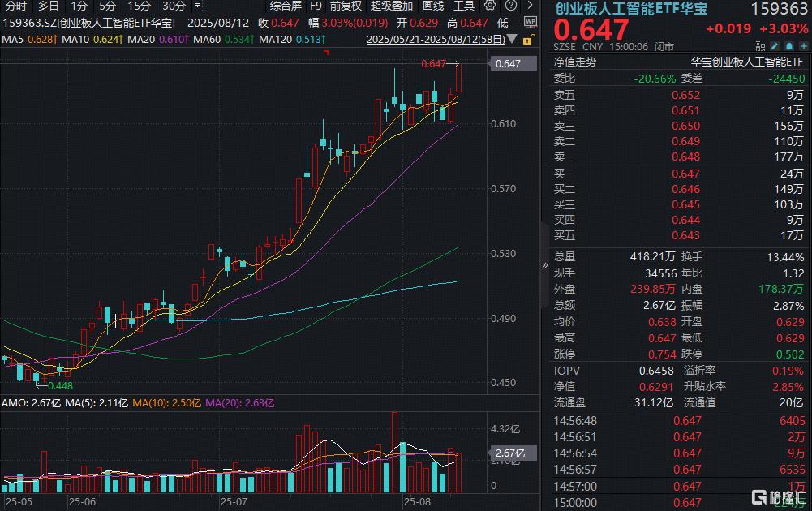Click the 卖五 0.652 order book row
The height and width of the screenshot is (511, 812).
[x=679, y=95]
